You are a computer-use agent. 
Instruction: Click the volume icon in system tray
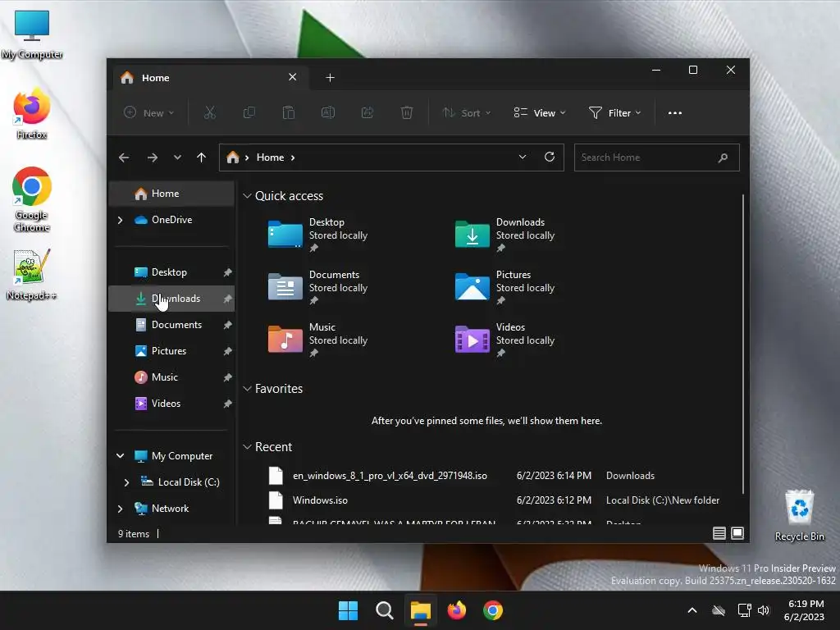(764, 610)
